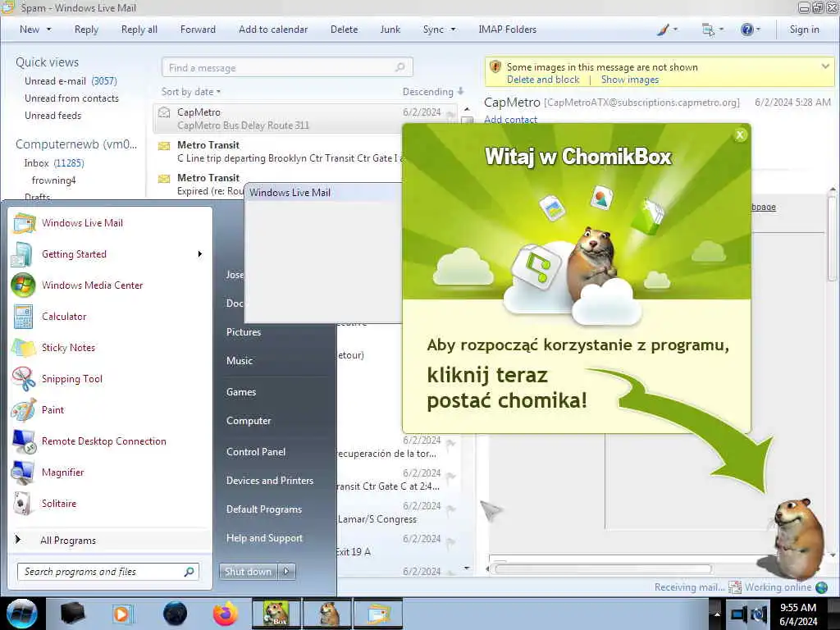Click the hamster character at bottom right
The height and width of the screenshot is (630, 840).
(x=798, y=538)
